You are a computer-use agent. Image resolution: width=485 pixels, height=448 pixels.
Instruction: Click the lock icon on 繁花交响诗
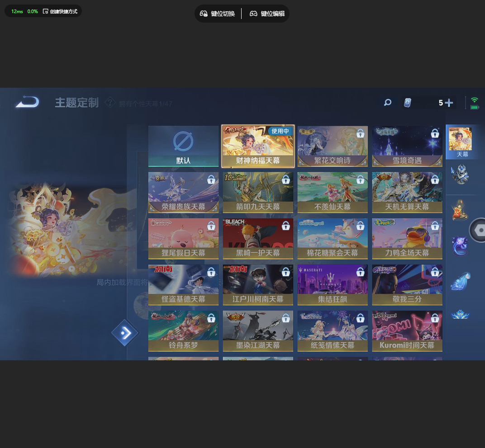(x=360, y=133)
